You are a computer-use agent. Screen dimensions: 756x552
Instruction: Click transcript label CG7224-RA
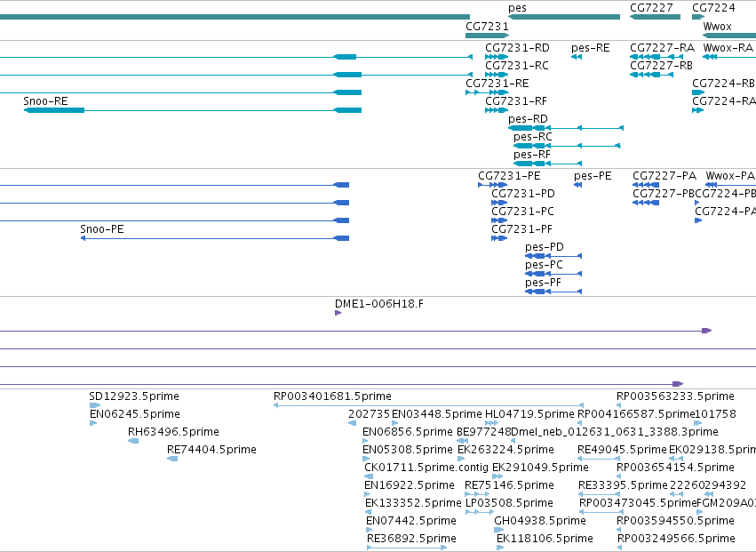click(x=724, y=101)
